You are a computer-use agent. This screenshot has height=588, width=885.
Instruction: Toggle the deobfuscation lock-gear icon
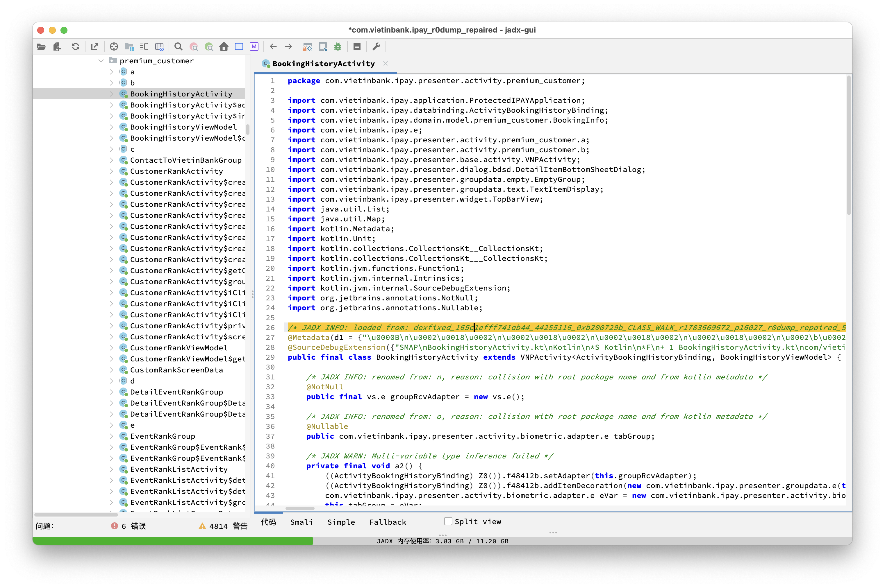(307, 47)
